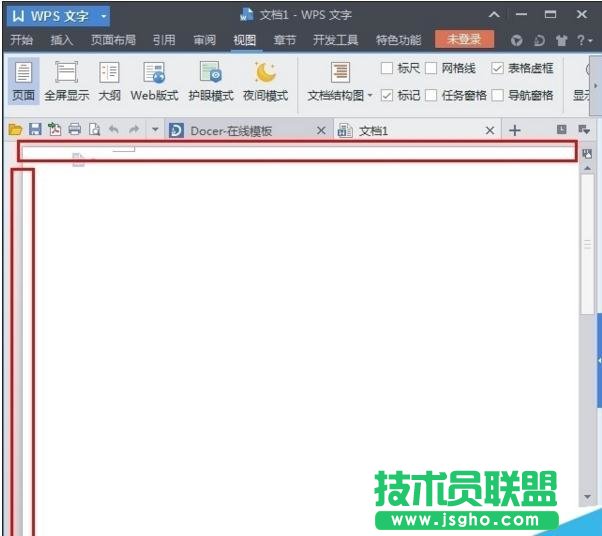Export to PDF icon in quick toolbar

55,129
